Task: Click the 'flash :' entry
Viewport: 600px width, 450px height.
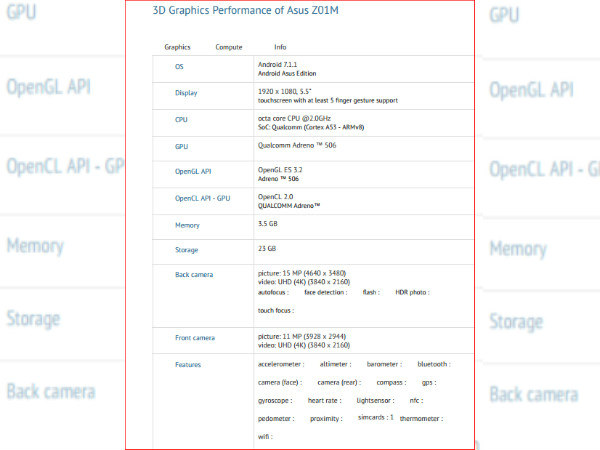Action: (x=371, y=292)
